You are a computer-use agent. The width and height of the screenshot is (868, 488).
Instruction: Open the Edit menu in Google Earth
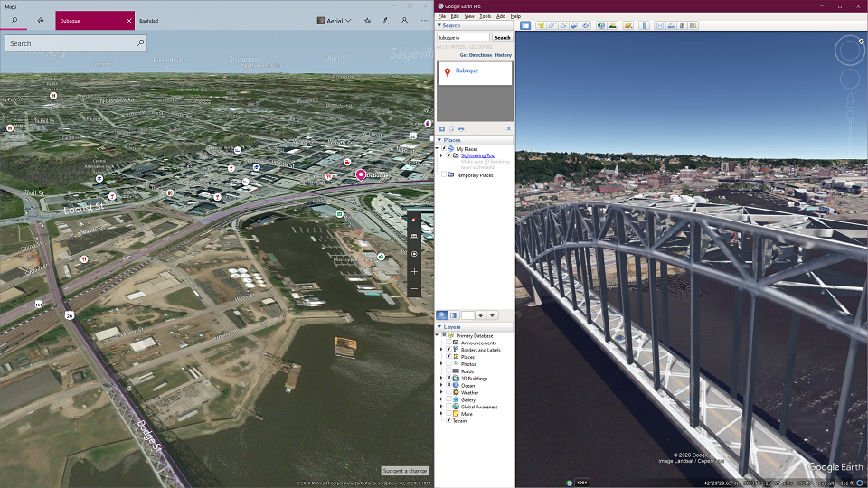[x=455, y=16]
